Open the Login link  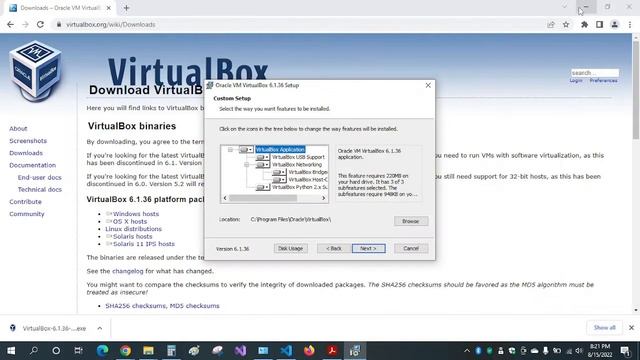(576, 81)
